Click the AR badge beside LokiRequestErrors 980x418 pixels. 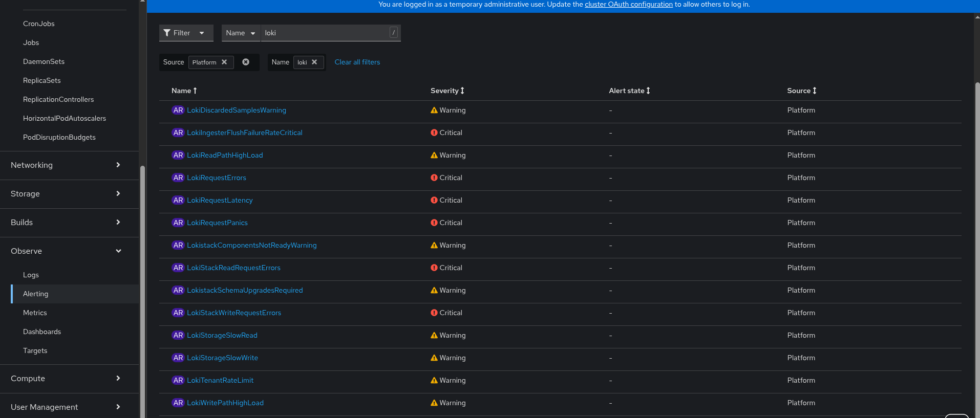pyautogui.click(x=178, y=178)
